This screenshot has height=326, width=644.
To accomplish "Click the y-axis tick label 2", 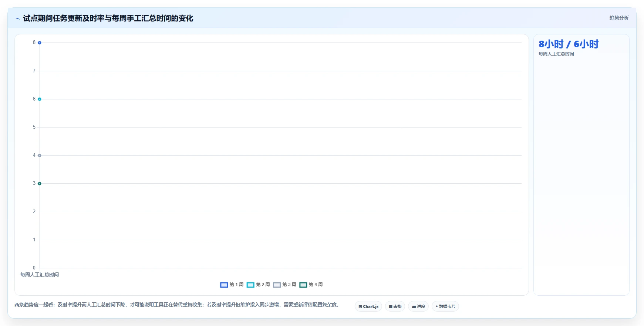I will [34, 211].
